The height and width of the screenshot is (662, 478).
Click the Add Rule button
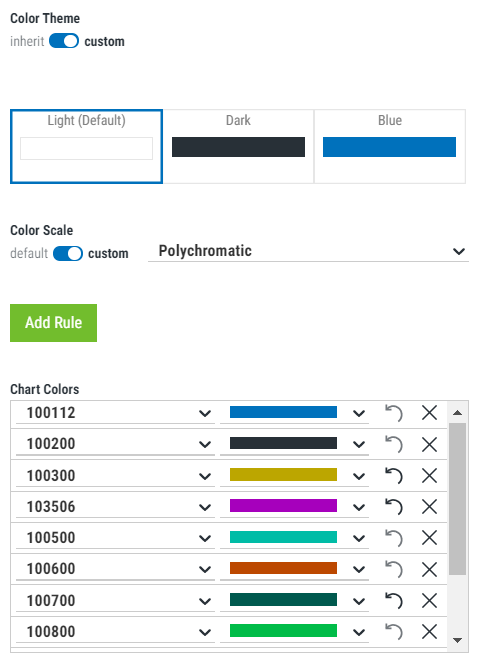(54, 323)
